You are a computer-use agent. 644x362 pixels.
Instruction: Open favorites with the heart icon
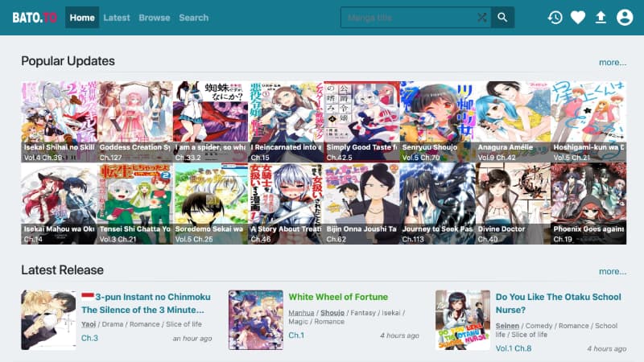578,17
